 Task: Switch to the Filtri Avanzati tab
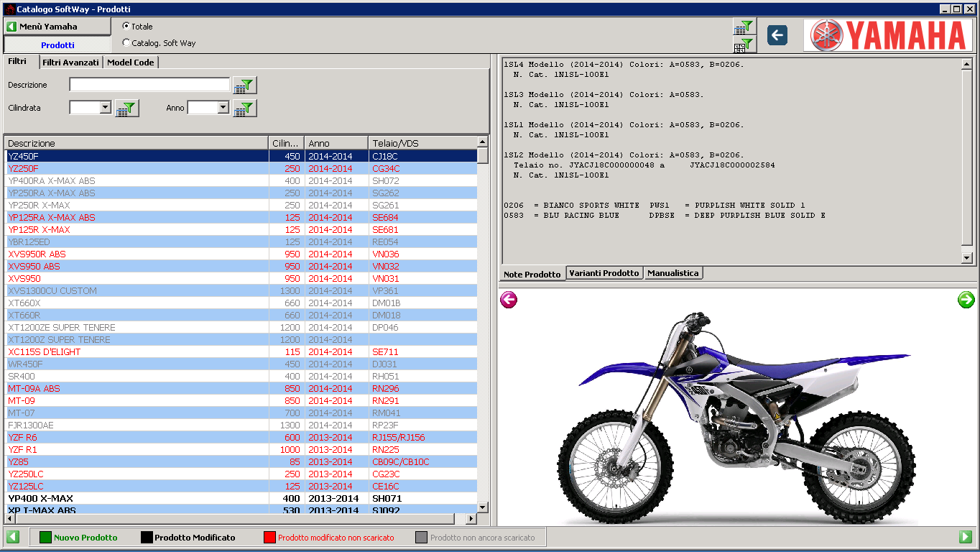click(70, 63)
